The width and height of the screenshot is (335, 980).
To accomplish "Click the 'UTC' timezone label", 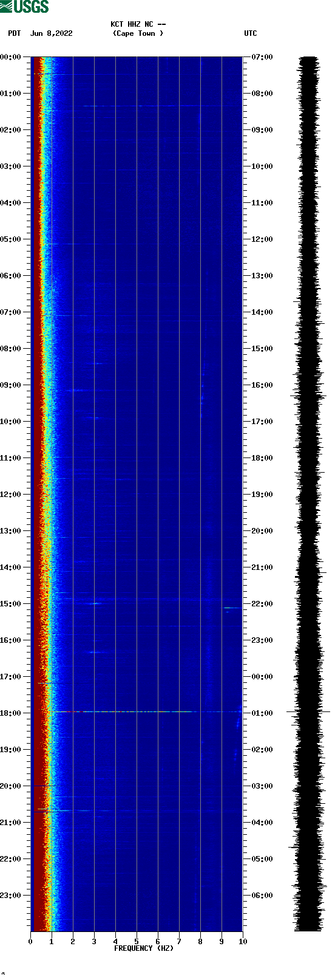I will tap(251, 33).
